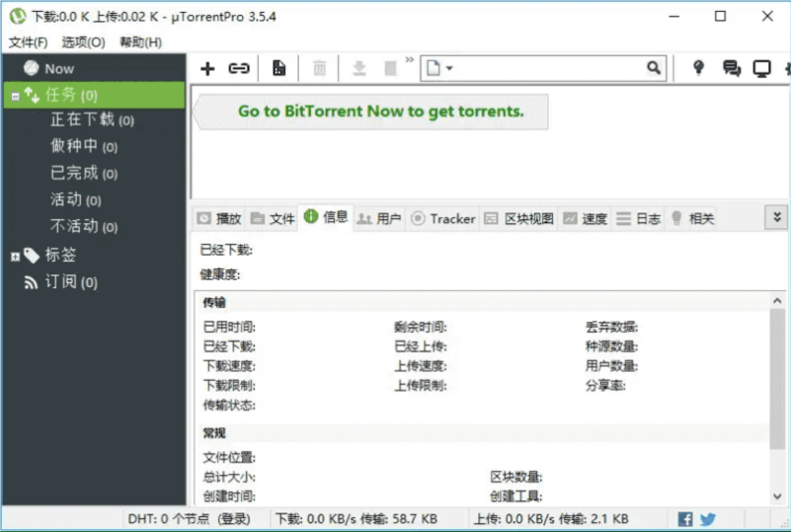Click the Twitter bird icon

(708, 519)
